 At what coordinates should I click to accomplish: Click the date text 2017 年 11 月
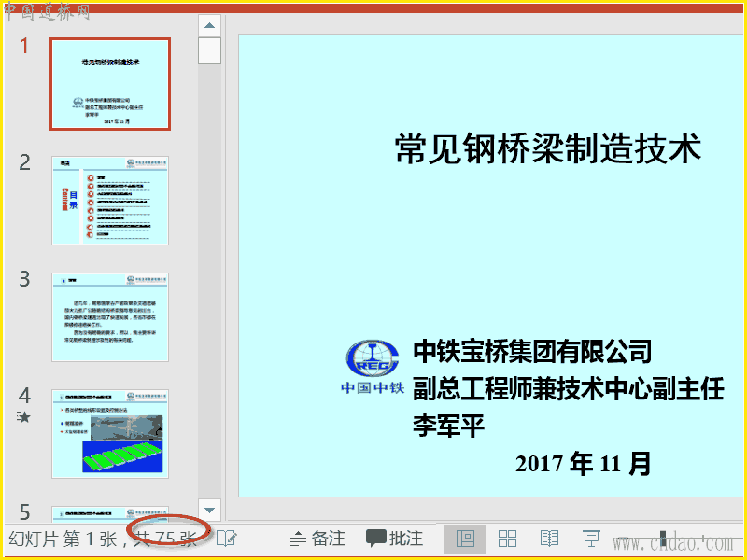[583, 463]
